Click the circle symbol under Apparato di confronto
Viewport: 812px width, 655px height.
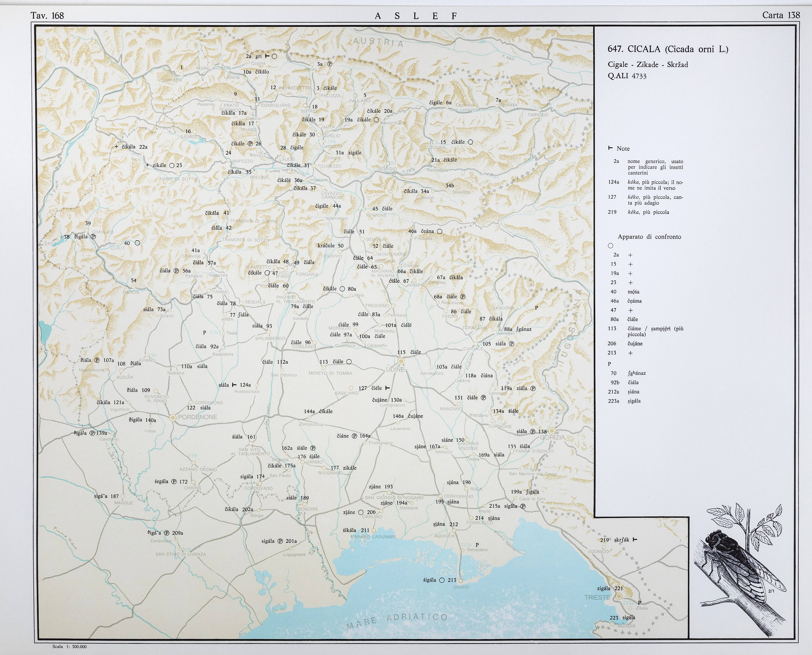point(611,246)
